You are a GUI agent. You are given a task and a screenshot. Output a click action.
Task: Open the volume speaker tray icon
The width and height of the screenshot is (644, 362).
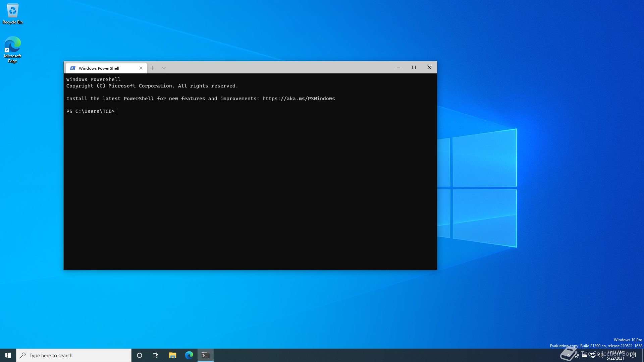(x=601, y=355)
